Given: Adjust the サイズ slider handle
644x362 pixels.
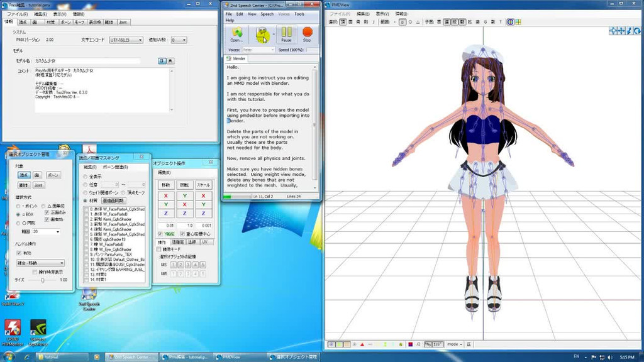Looking at the screenshot, I should (x=42, y=280).
